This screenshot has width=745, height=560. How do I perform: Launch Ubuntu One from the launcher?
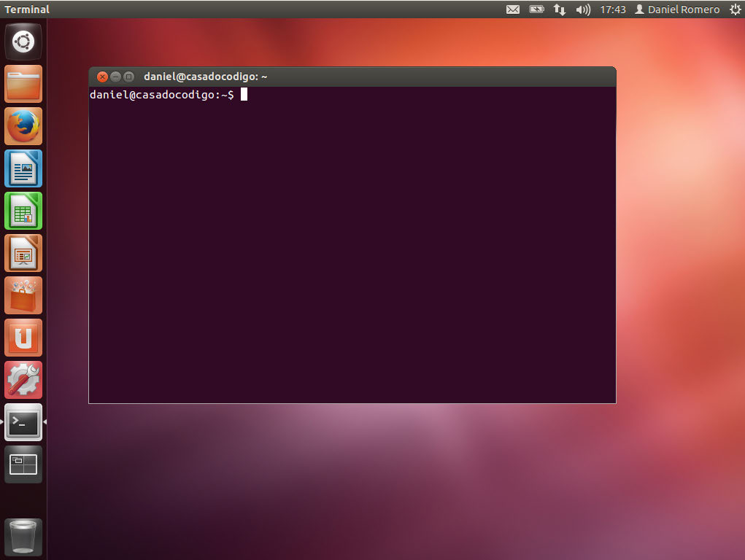pos(23,338)
